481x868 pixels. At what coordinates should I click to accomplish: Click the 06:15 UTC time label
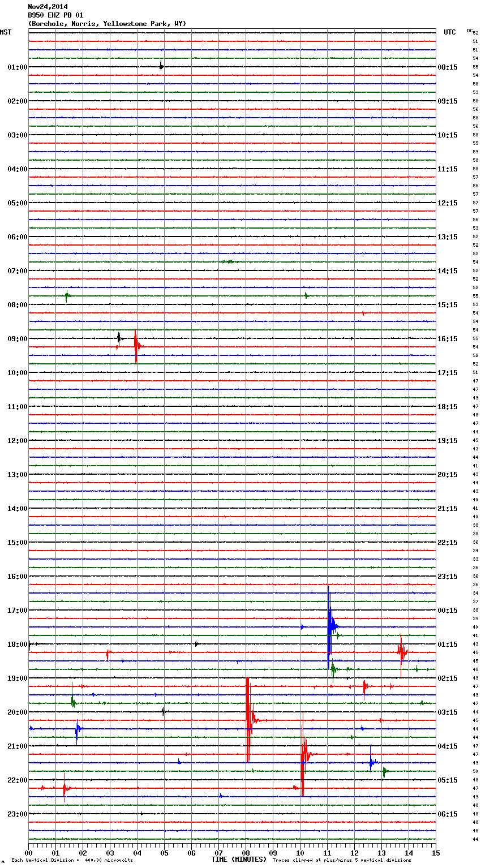point(448,814)
